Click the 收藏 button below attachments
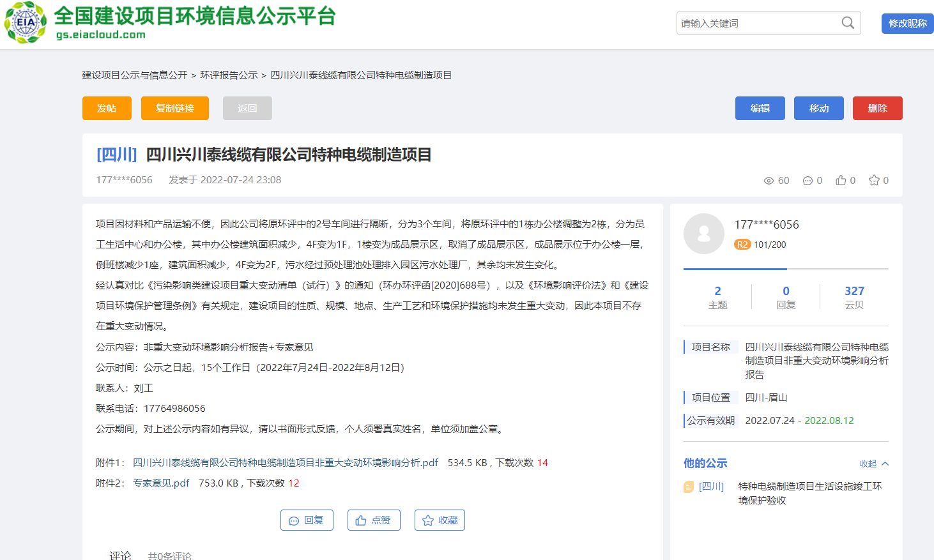 (x=440, y=520)
